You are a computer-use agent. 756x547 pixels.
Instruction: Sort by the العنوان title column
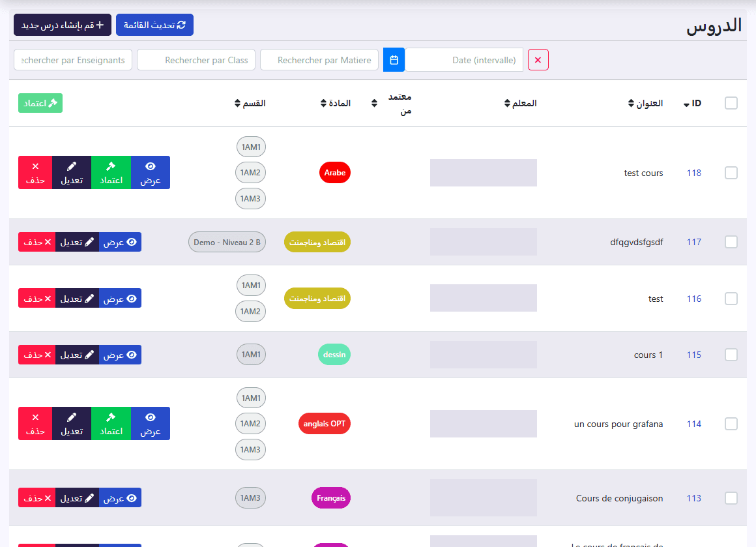tap(646, 103)
